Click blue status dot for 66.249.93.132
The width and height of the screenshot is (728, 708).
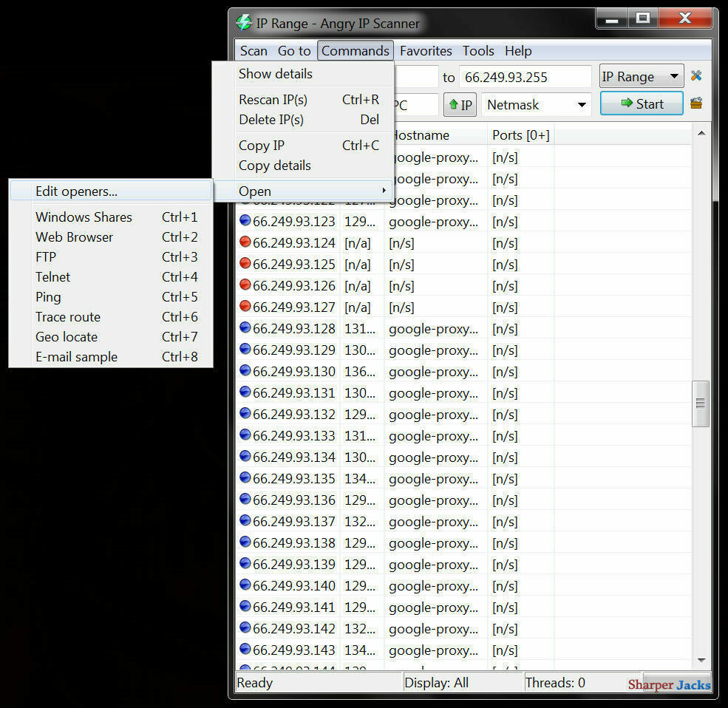[245, 414]
